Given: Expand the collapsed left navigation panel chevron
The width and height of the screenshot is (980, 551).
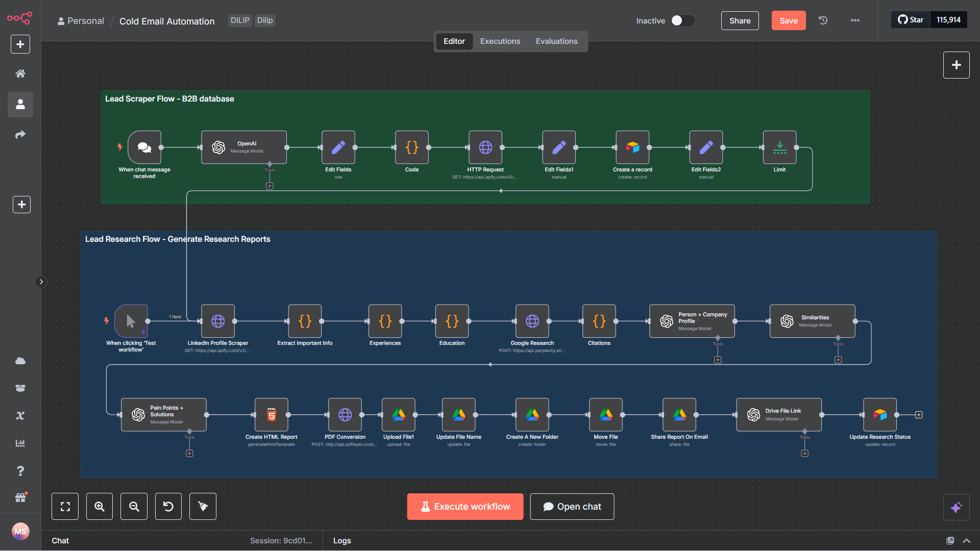Looking at the screenshot, I should point(41,282).
